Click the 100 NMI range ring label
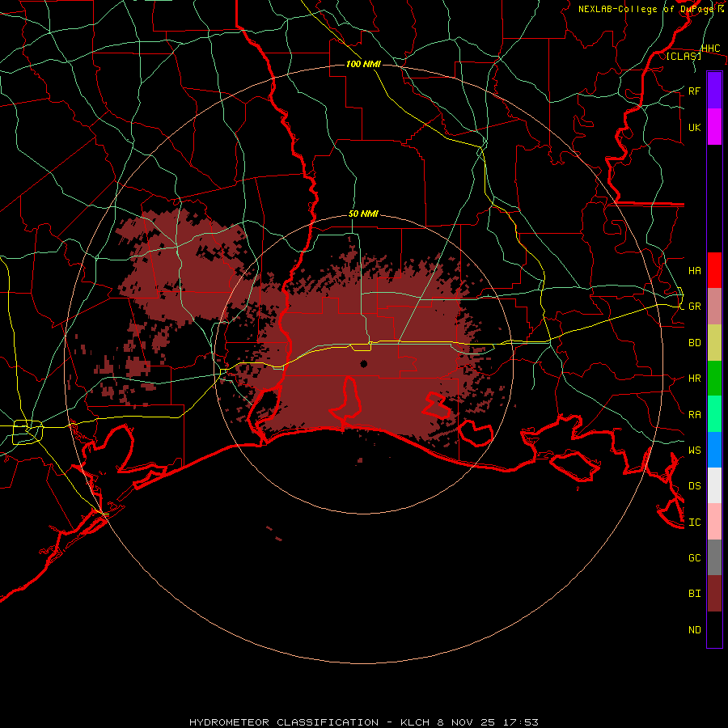 363,64
